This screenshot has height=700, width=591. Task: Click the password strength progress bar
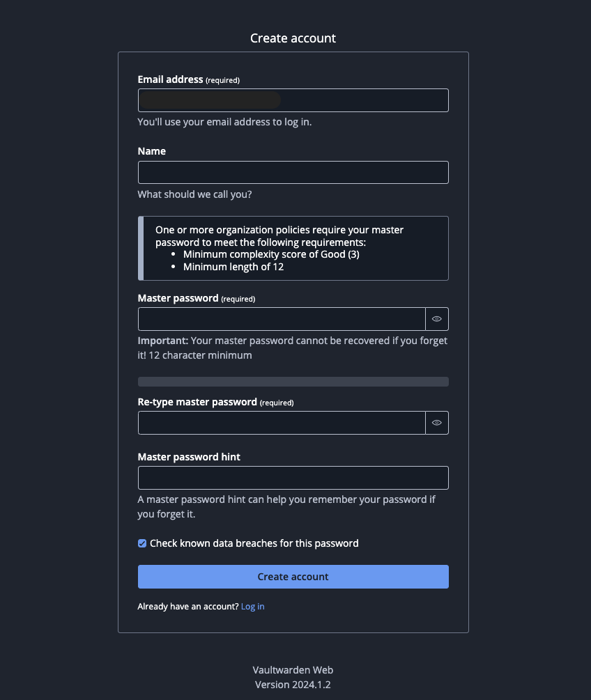coord(293,382)
